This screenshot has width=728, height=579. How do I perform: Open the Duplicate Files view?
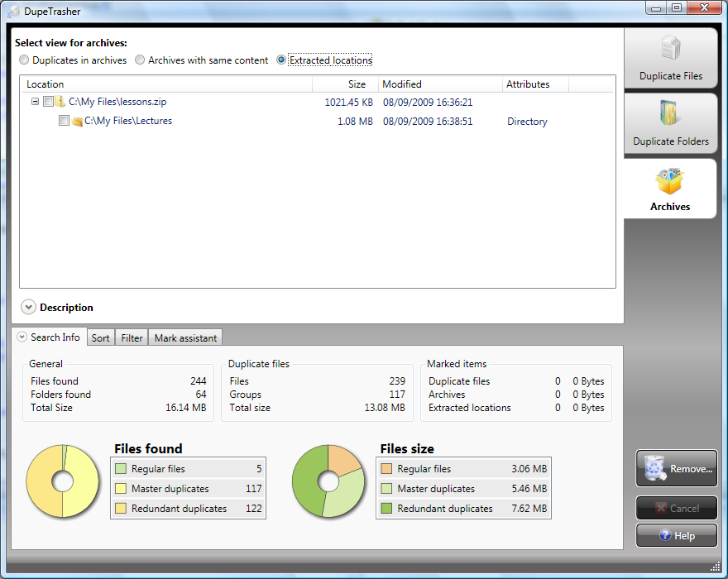tap(670, 58)
